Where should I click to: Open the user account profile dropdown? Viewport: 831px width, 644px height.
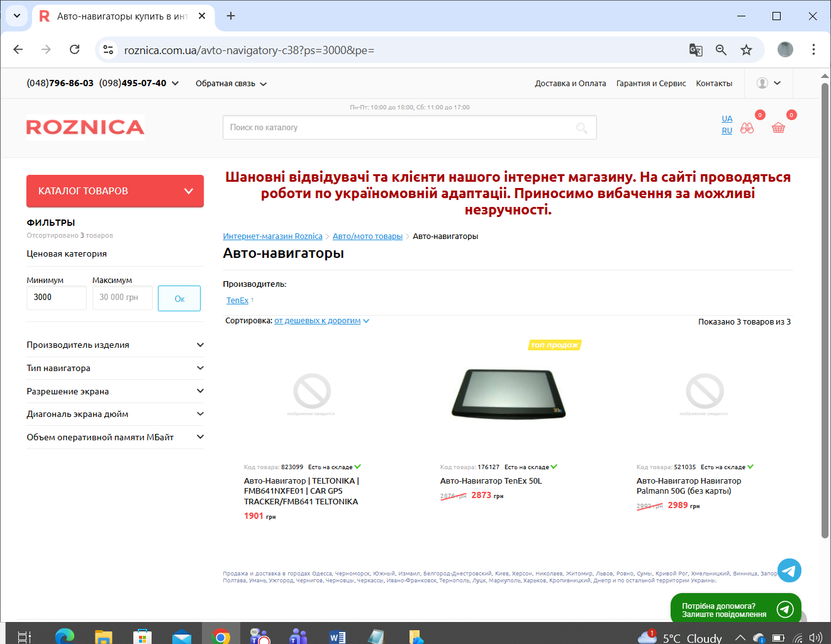pyautogui.click(x=768, y=83)
